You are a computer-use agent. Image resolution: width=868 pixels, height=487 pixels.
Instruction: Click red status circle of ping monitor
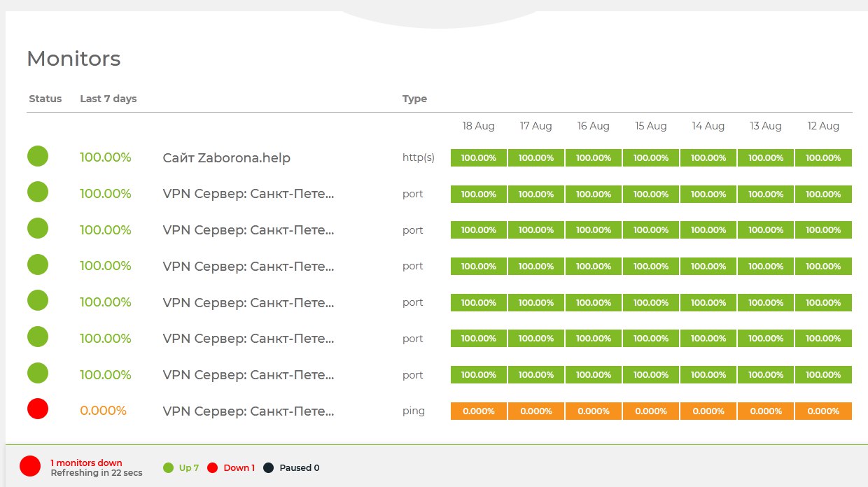pos(38,409)
